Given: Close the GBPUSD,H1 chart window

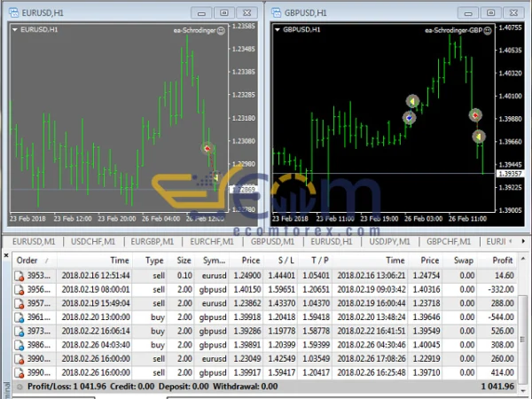Looking at the screenshot, I should point(513,13).
